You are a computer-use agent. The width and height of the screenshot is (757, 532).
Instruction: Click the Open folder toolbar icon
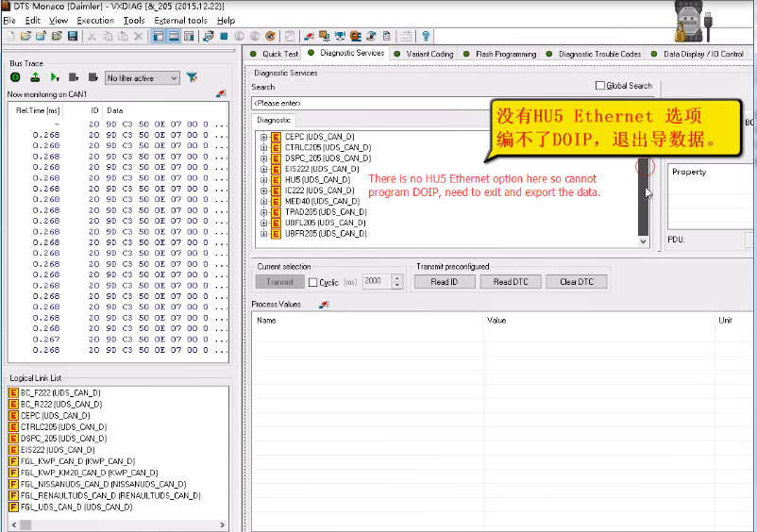(25, 36)
